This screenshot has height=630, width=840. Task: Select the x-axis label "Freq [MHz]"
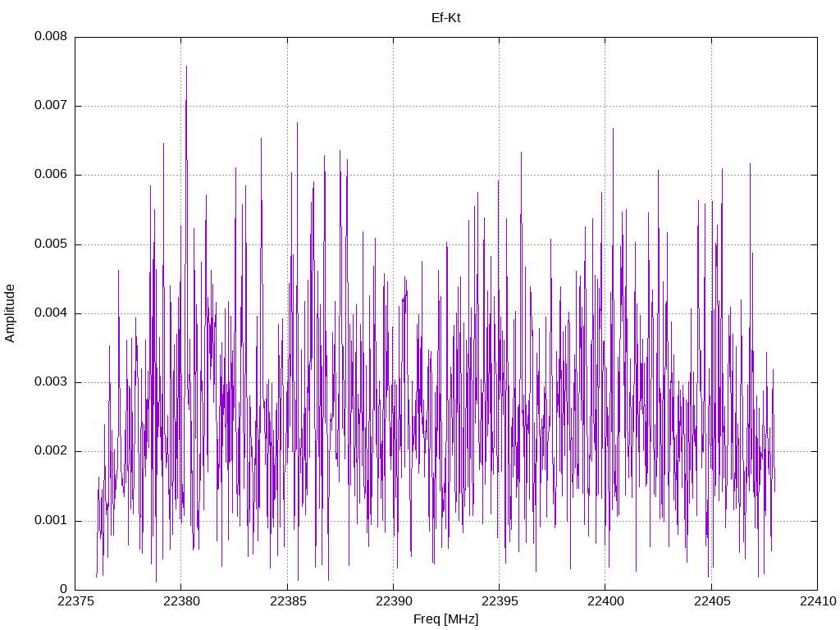tap(445, 619)
